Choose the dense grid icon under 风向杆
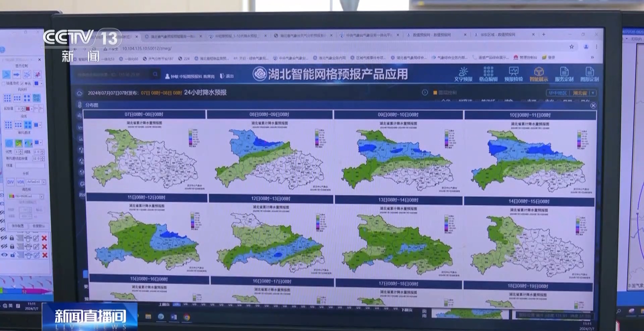This screenshot has height=331, width=644. click(x=7, y=98)
